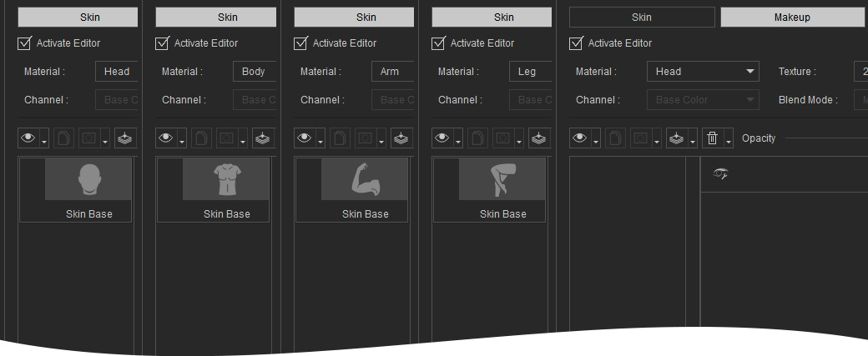Select the Skin tab beside Makeup
Image resolution: width=868 pixels, height=356 pixels.
pyautogui.click(x=642, y=18)
